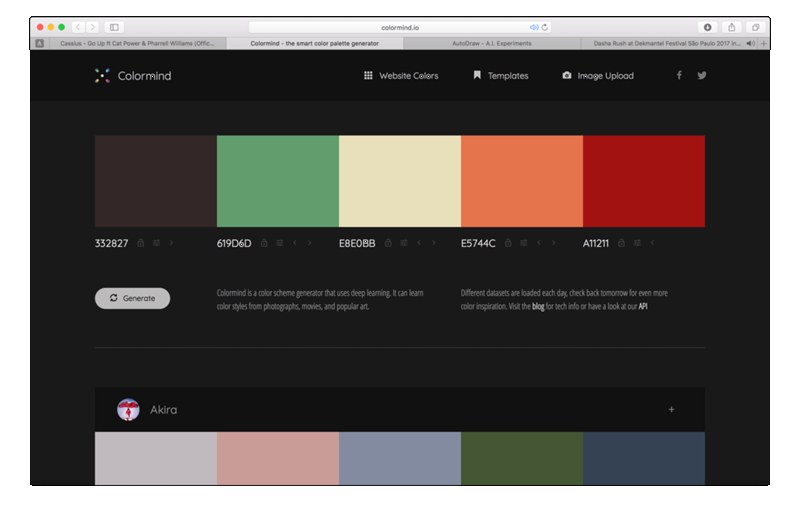Expand the Akira palette with the plus
This screenshot has height=528, width=800.
pyautogui.click(x=671, y=409)
